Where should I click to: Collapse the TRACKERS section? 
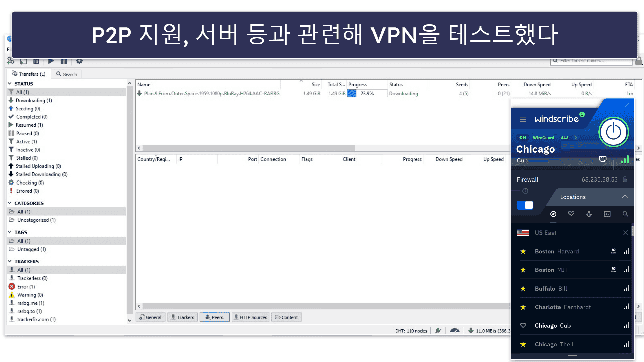click(10, 261)
